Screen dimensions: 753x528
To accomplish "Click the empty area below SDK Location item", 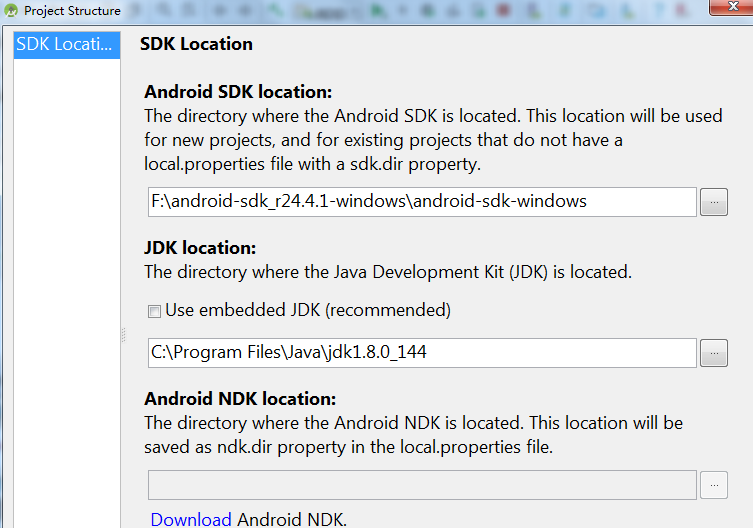I will coord(66,300).
